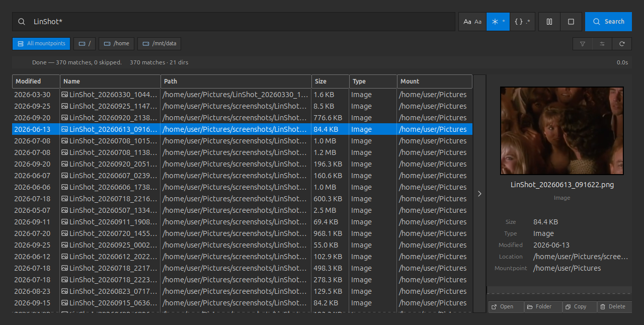
Task: Click image icon of LinShot_20260720_1455 row
Action: (64, 233)
